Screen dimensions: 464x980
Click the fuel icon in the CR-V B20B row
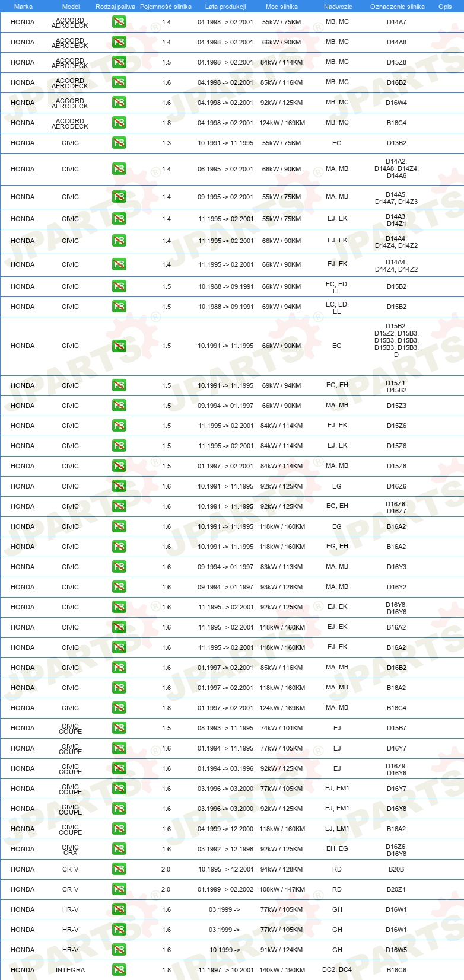coord(119,869)
